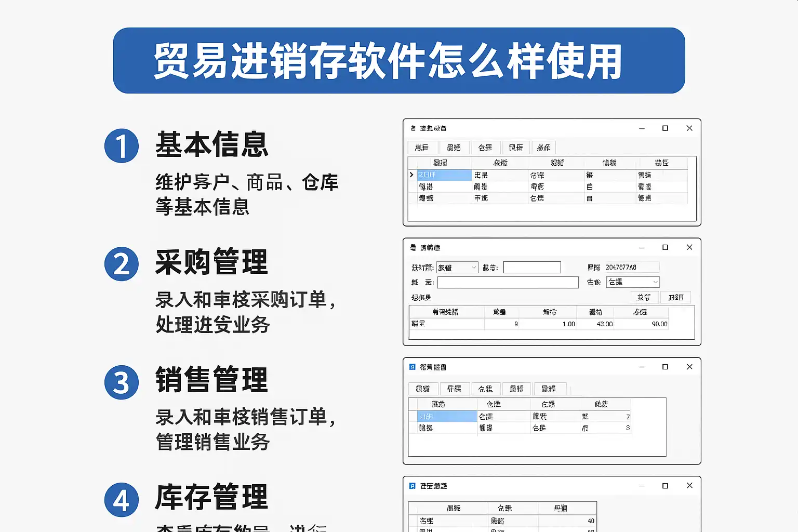The image size is (798, 532).
Task: Maximize the window beside 基本信息
Action: tap(665, 128)
